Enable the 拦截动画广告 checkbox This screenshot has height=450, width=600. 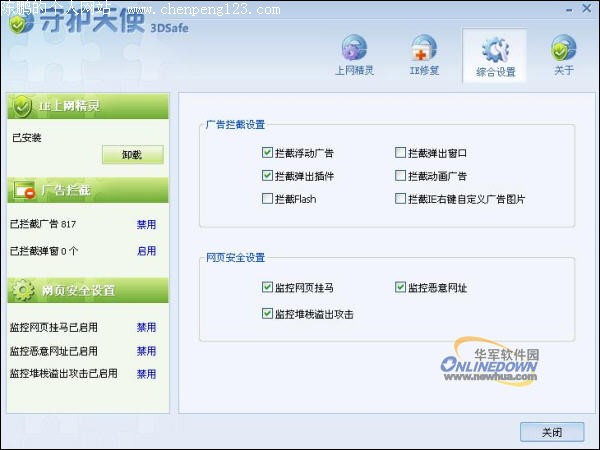coord(400,176)
